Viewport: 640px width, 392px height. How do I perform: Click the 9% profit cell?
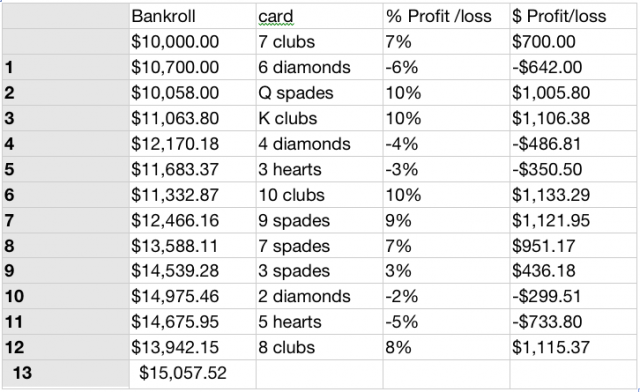pyautogui.click(x=446, y=220)
